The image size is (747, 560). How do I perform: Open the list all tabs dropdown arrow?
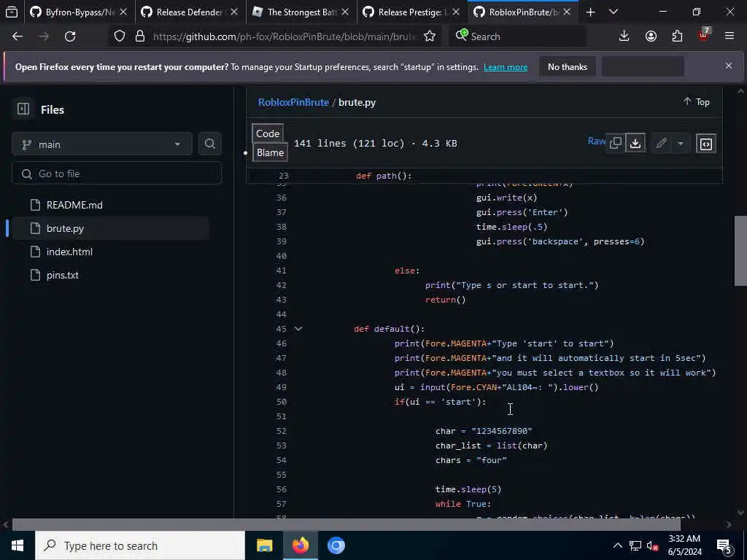[614, 12]
